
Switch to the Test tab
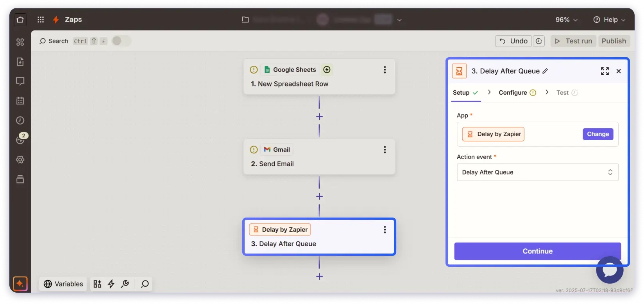(x=567, y=93)
